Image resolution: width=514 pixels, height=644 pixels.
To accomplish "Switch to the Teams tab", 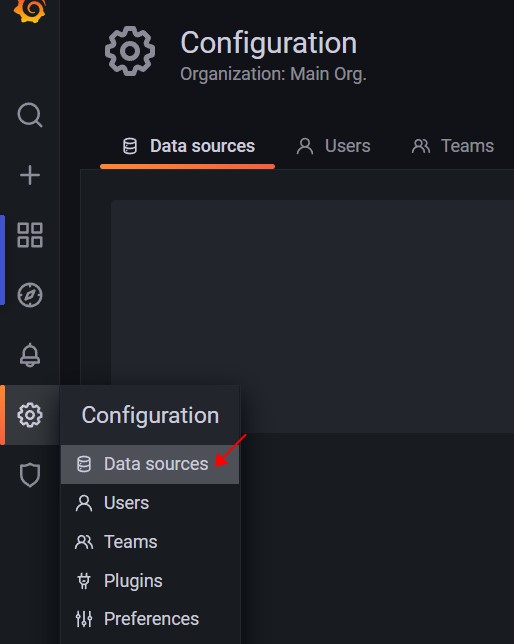I will pyautogui.click(x=453, y=146).
